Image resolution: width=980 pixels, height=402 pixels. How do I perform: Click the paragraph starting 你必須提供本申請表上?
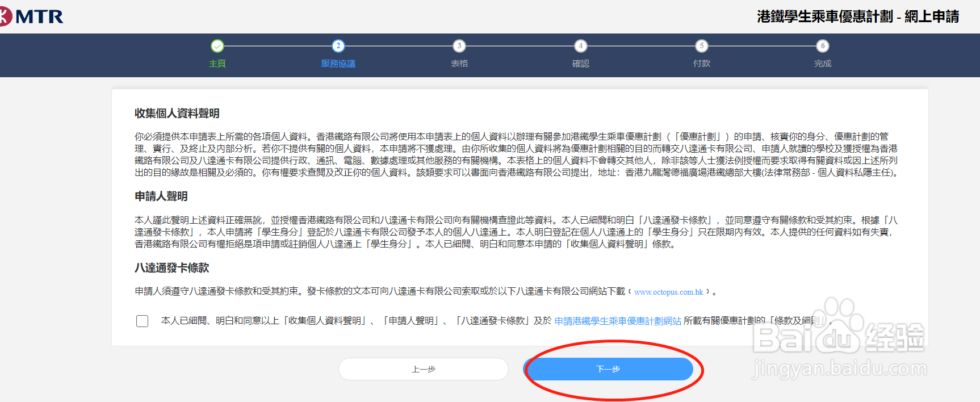(516, 154)
